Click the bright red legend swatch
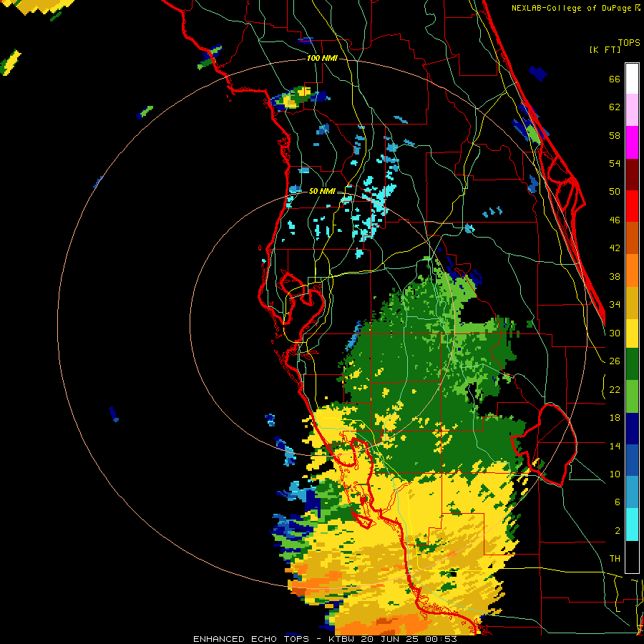 (x=632, y=206)
